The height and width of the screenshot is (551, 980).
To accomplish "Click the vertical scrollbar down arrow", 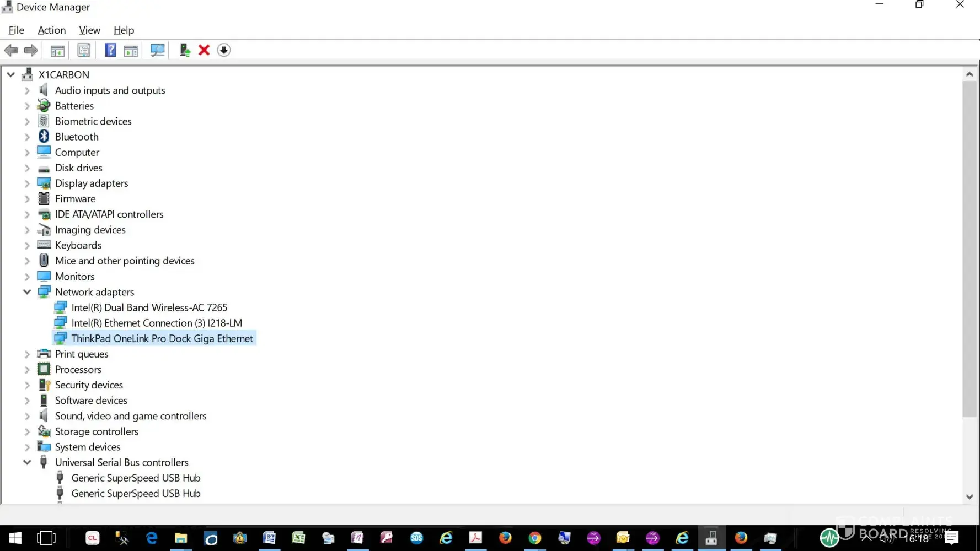I will point(969,496).
